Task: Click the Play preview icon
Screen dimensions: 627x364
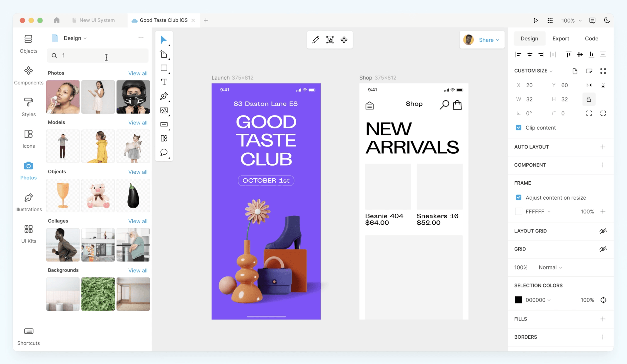Action: (x=536, y=20)
